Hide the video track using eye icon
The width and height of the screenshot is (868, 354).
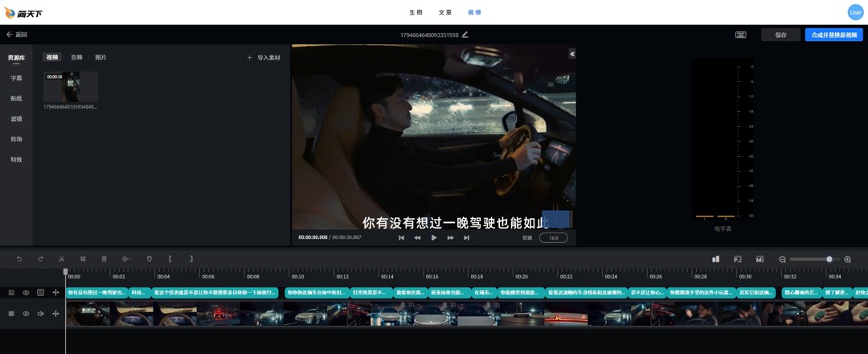(x=26, y=314)
